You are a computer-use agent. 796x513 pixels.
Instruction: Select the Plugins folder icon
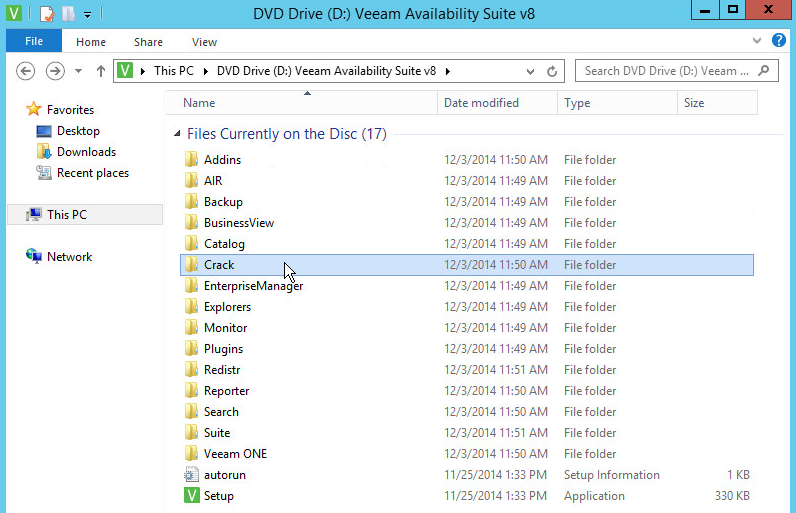tap(191, 349)
